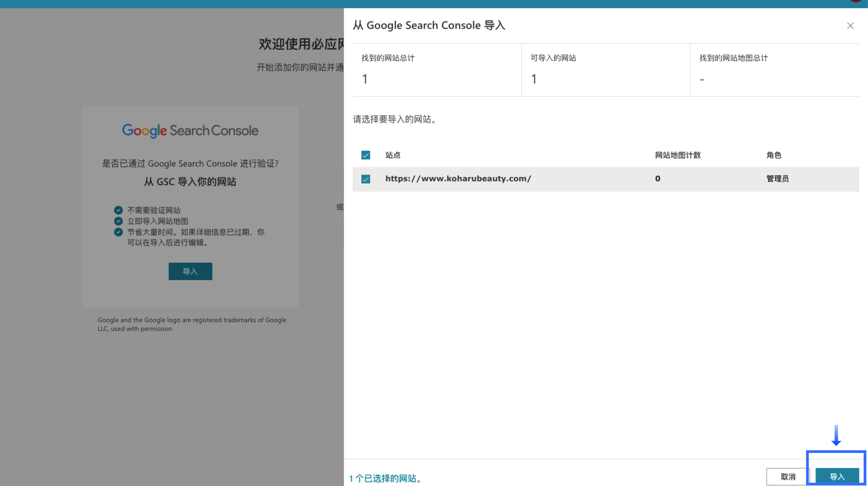
Task: Click the 从 Google Search Console 导入 panel title
Action: [429, 25]
